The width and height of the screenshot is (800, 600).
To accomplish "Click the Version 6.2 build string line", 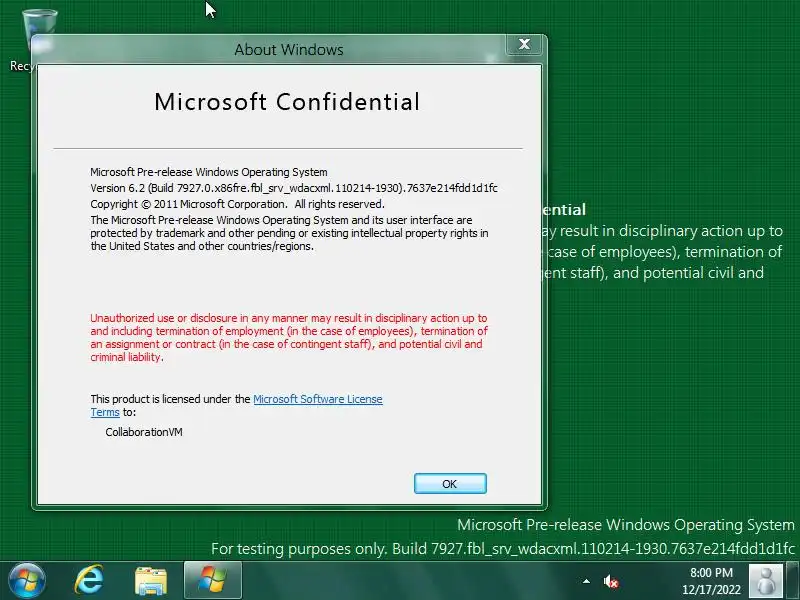I will click(x=294, y=188).
